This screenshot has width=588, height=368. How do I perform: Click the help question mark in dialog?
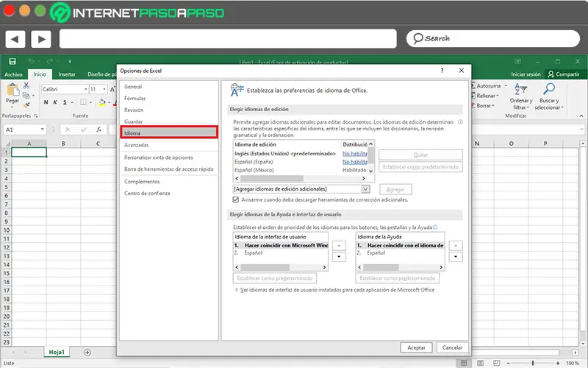coord(442,71)
